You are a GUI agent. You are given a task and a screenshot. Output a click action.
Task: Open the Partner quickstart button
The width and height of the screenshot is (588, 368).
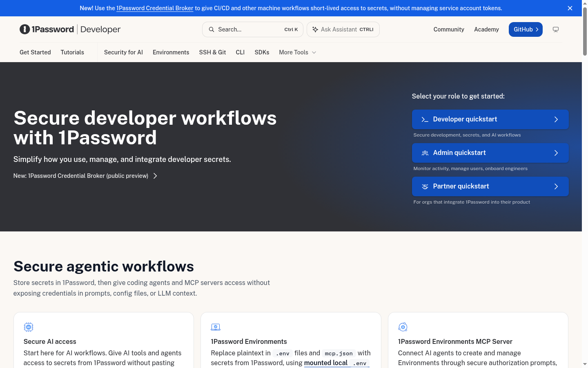[490, 186]
